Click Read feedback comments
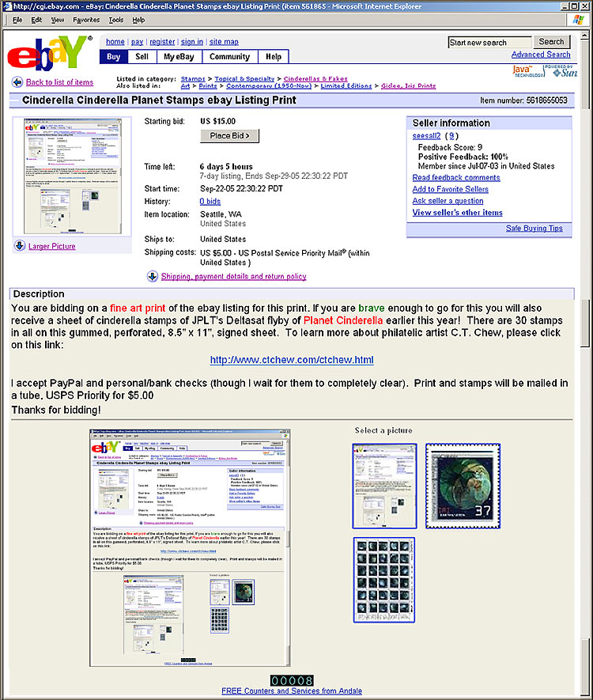This screenshot has width=593, height=700. pos(456,178)
